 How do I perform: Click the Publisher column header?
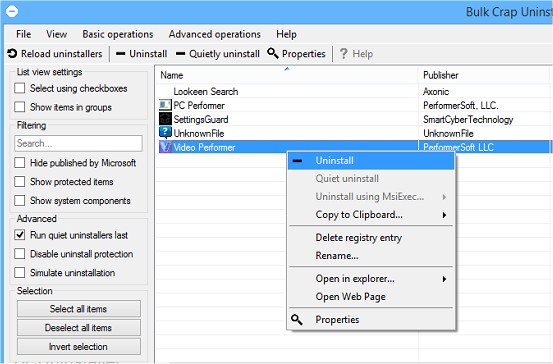click(x=484, y=75)
